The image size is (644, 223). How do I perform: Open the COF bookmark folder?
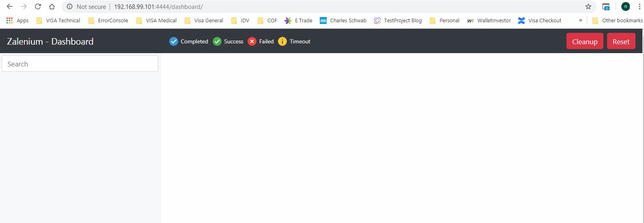click(x=267, y=20)
